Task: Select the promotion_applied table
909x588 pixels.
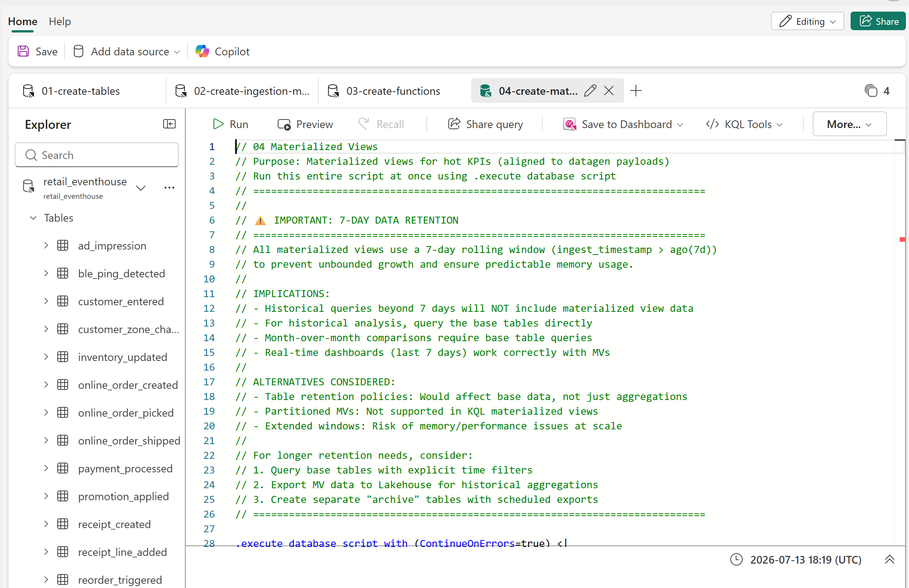Action: coord(123,496)
